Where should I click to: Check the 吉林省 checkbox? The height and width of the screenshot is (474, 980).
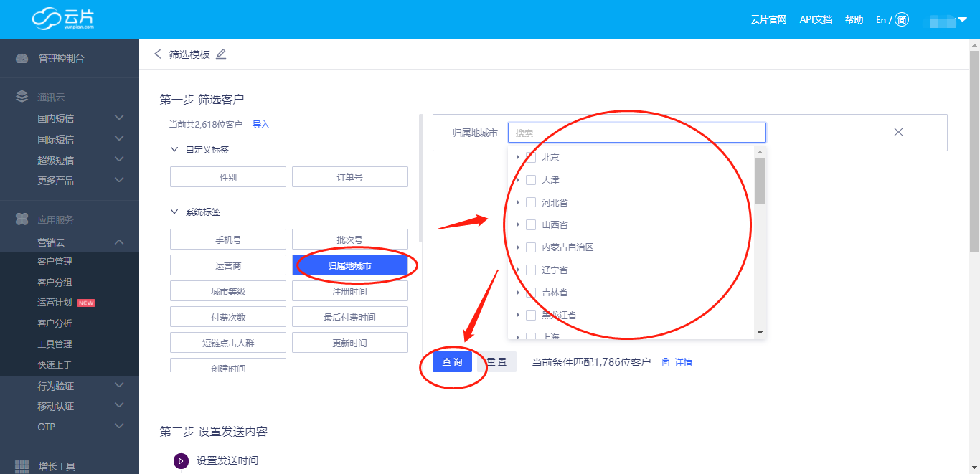[x=531, y=292]
